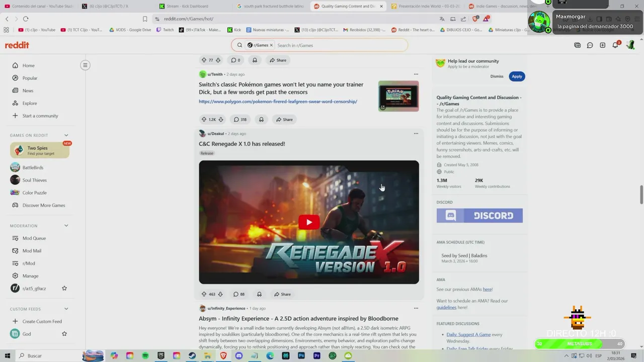Viewport: 644px width, 362px height.
Task: Collapse the Custom Feeds section
Action: pos(66,309)
